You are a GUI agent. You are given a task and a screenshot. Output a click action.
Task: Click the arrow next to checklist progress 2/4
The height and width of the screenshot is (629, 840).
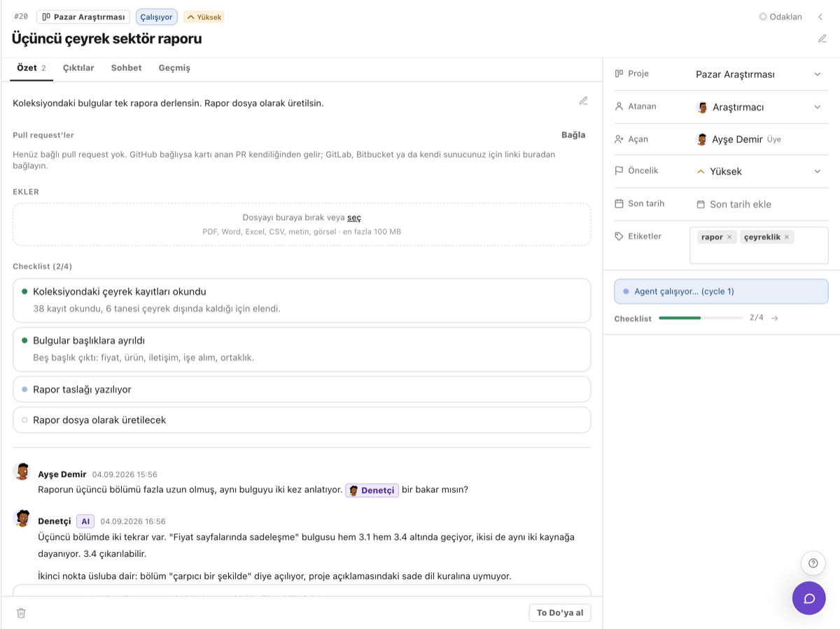775,318
